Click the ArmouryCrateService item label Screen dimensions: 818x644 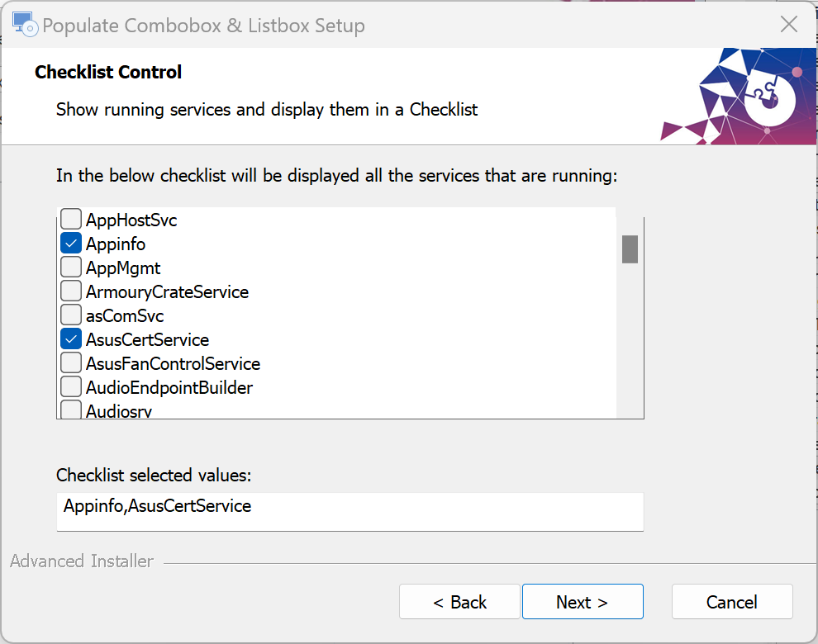coord(168,292)
